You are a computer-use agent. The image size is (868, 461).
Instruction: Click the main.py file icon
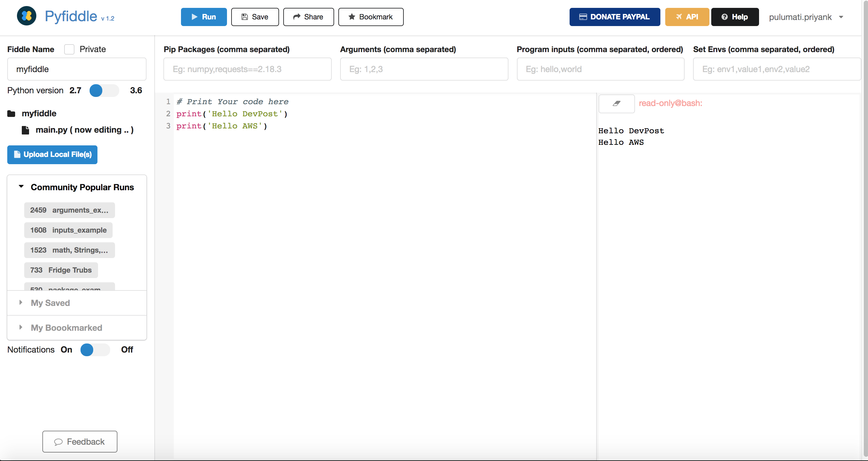click(x=25, y=130)
